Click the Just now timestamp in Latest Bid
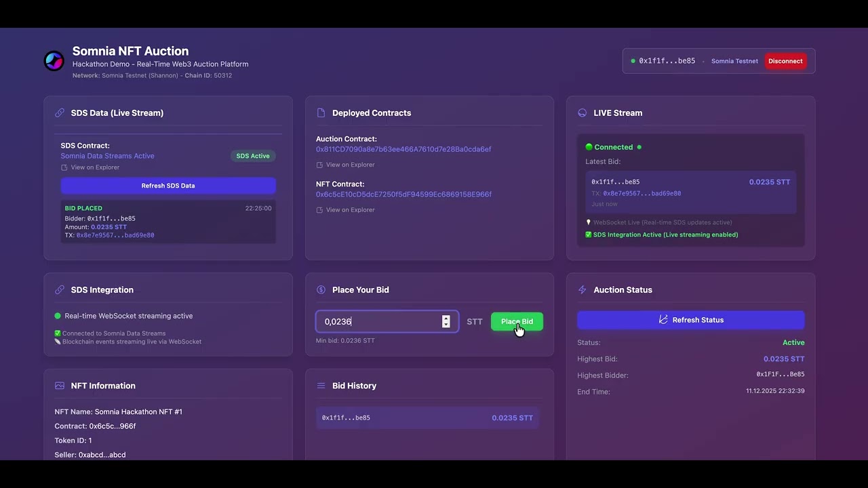The height and width of the screenshot is (488, 868). [605, 204]
